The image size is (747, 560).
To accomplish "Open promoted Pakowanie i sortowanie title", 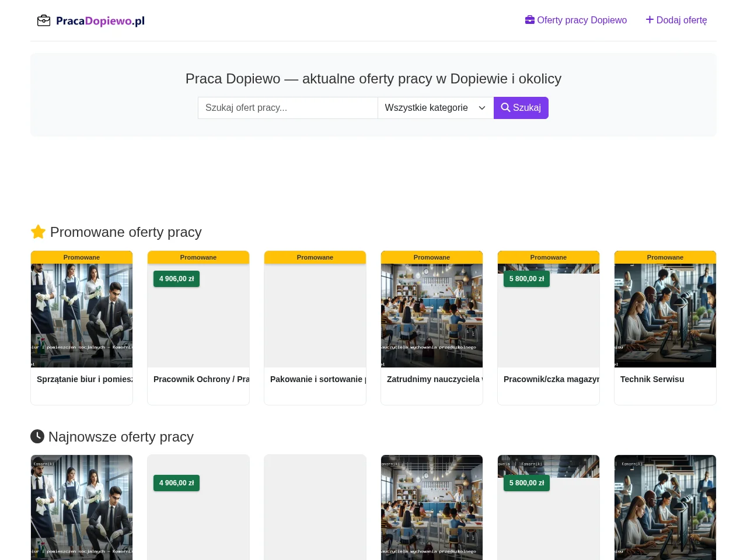I will click(x=318, y=379).
